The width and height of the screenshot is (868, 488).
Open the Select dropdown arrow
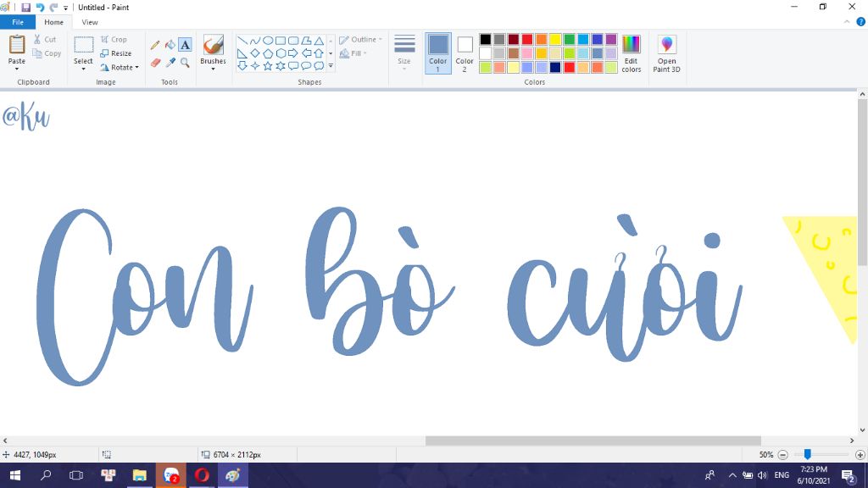[83, 69]
